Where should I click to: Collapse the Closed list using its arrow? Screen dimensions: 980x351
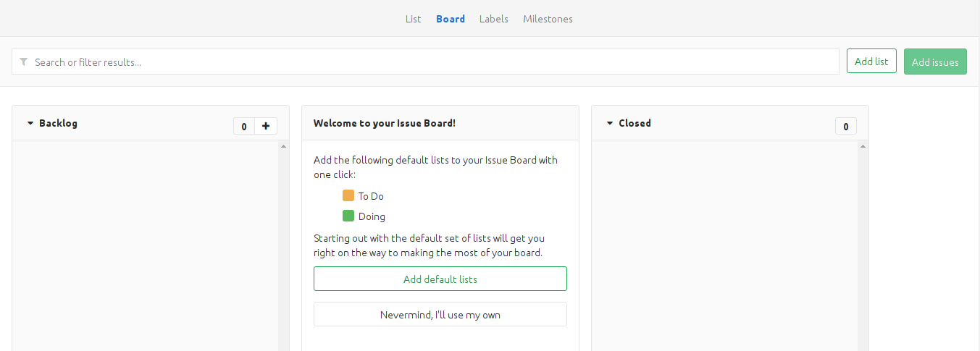coord(610,124)
